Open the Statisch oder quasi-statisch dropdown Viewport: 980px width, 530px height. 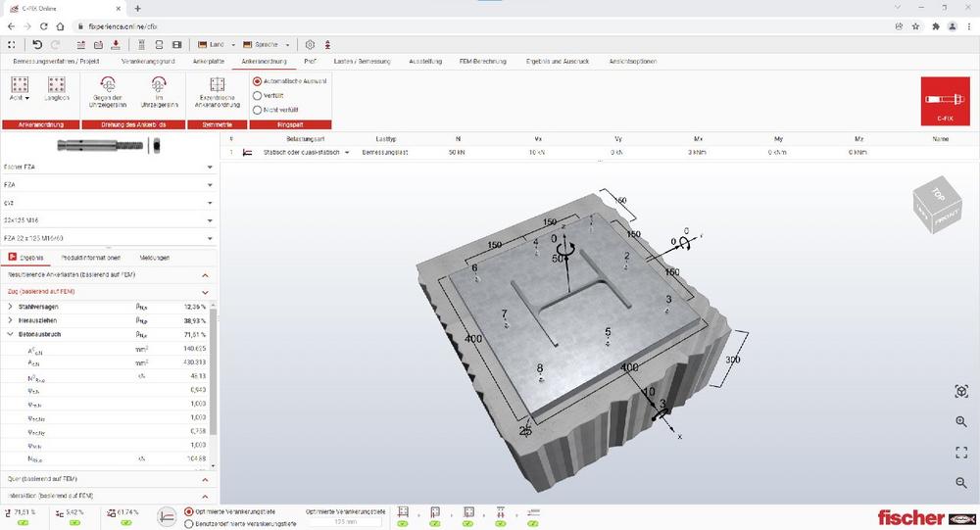coord(306,152)
